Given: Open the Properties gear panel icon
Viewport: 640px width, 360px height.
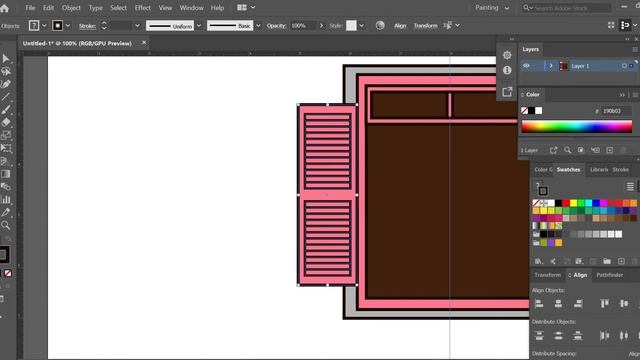Looking at the screenshot, I should coord(507,55).
